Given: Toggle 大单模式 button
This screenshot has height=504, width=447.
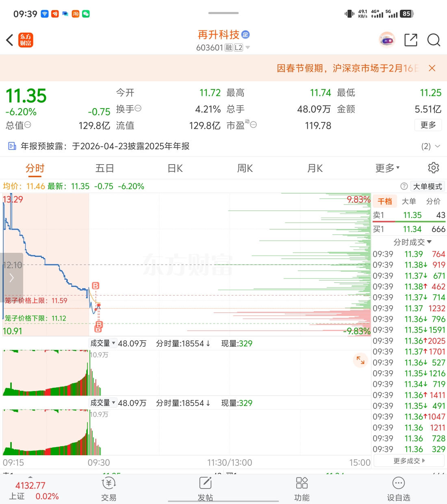Looking at the screenshot, I should pyautogui.click(x=427, y=186).
